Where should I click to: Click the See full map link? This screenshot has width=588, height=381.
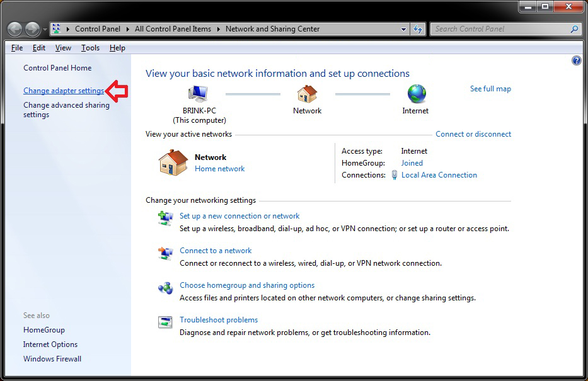point(490,89)
